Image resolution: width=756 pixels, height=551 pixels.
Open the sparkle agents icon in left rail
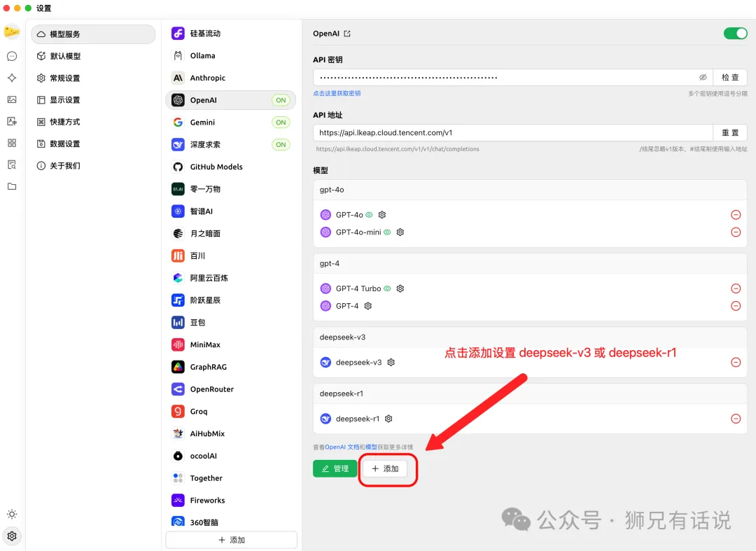pos(12,78)
